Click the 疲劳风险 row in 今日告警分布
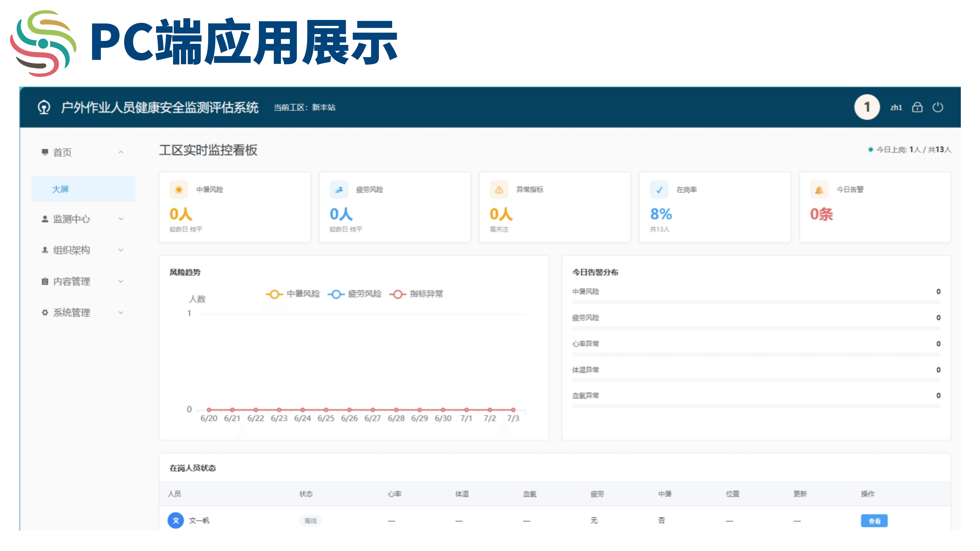The width and height of the screenshot is (980, 551). (756, 322)
